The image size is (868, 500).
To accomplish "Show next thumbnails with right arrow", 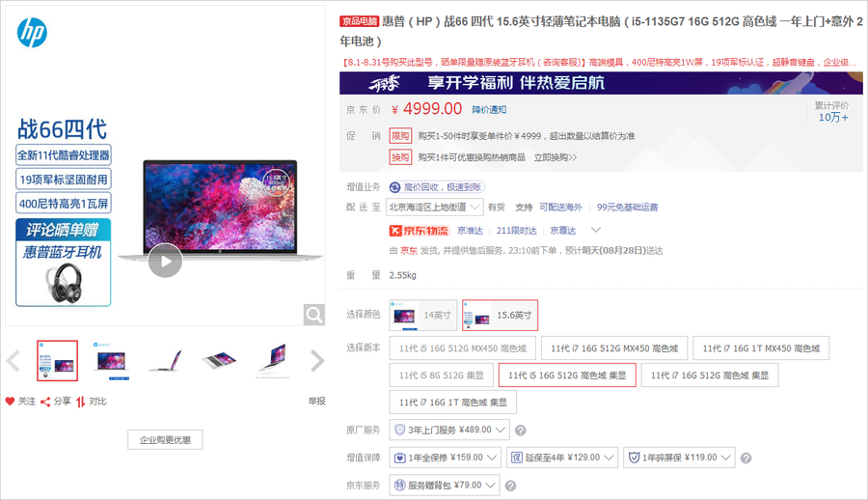I will [317, 361].
